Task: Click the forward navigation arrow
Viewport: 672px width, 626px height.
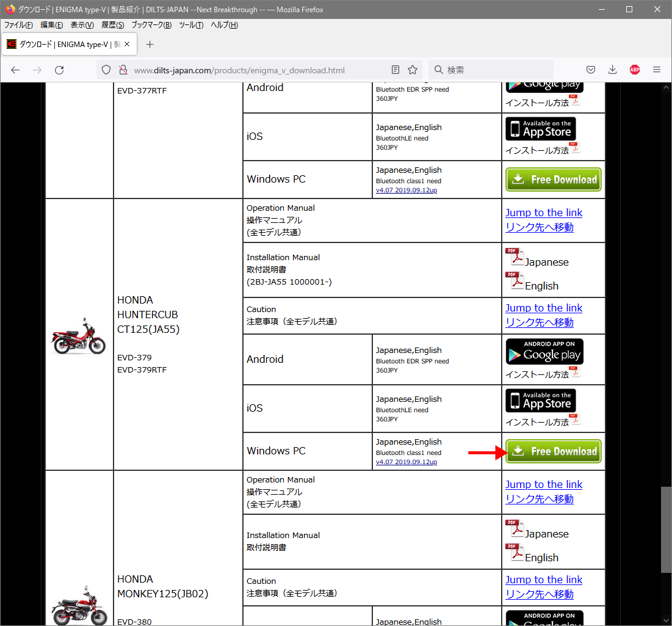Action: [37, 70]
